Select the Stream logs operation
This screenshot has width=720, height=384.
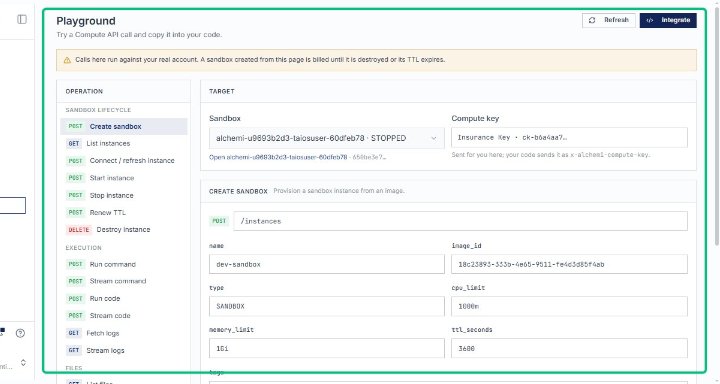124,350
